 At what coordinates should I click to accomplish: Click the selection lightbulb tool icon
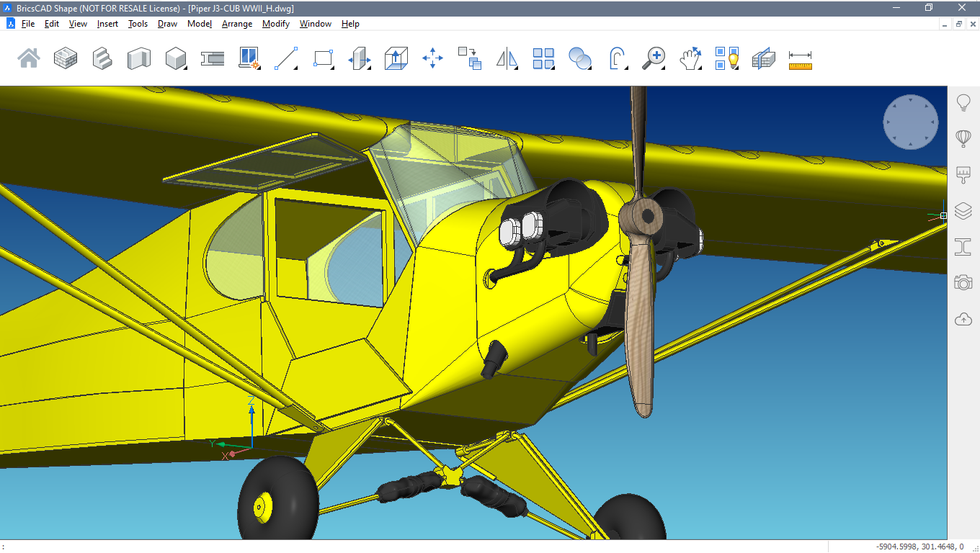728,58
